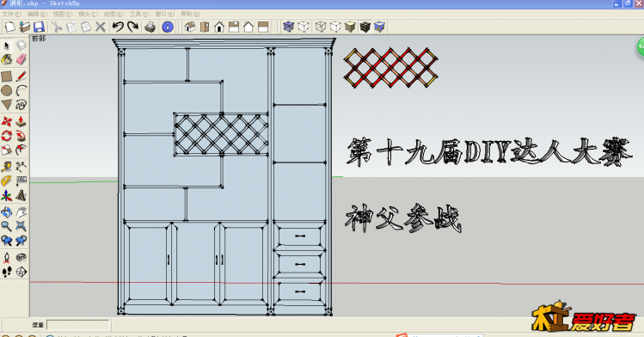Select the Move tool

click(x=7, y=121)
